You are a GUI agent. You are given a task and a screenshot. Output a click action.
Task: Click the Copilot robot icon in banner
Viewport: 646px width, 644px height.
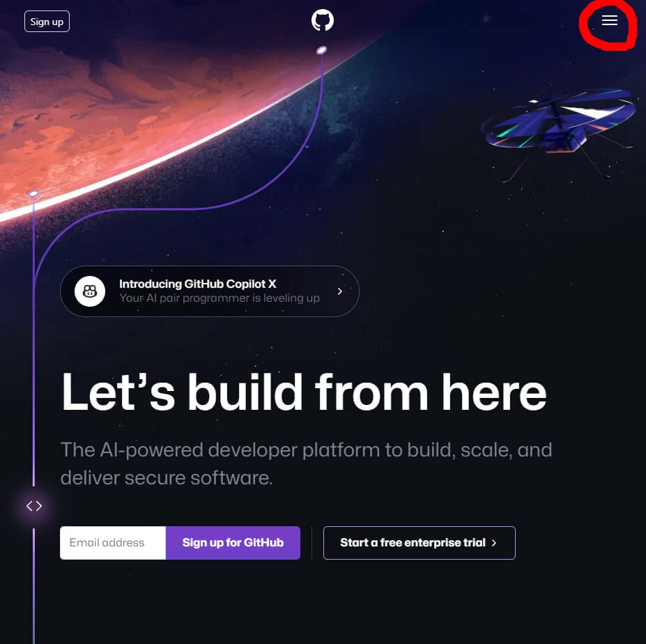pyautogui.click(x=90, y=291)
